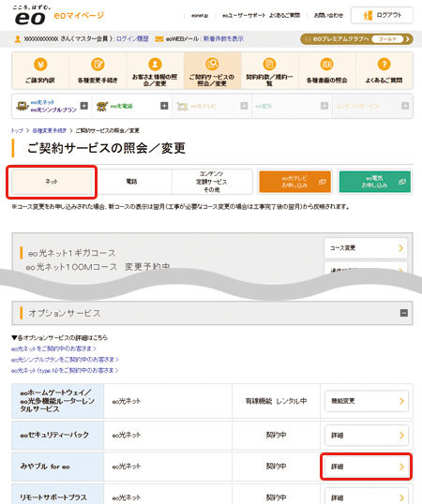Switch to the 電話 tab

click(x=131, y=182)
